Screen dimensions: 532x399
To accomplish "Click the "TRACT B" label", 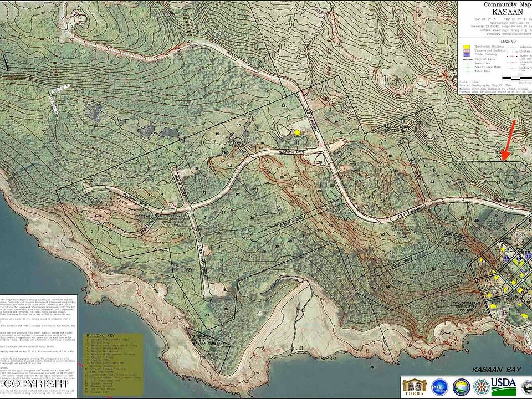I will (x=501, y=200).
